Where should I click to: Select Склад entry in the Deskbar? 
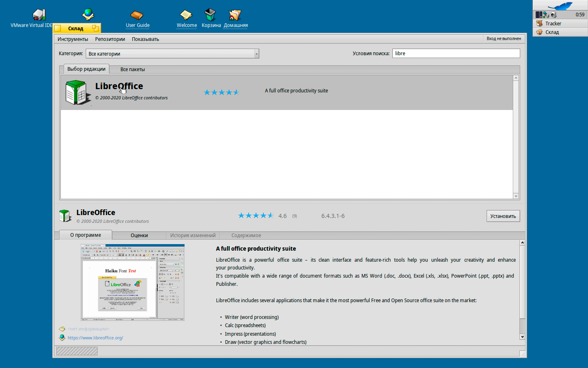point(552,32)
